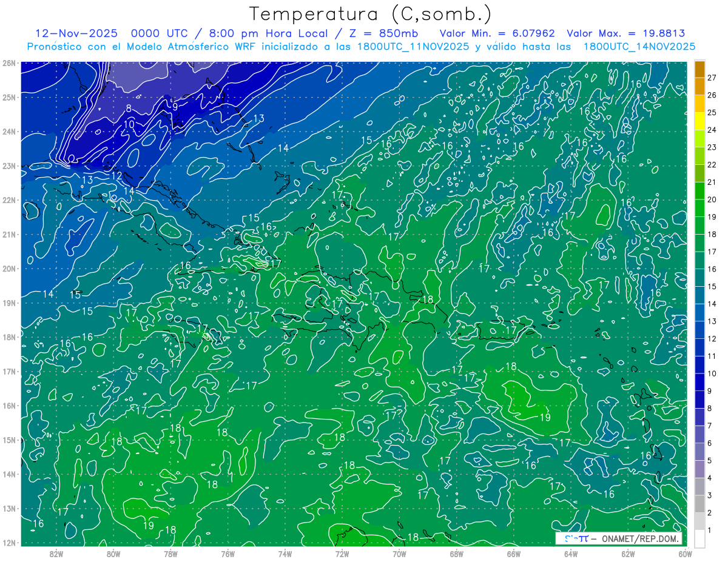Select the date text '12-Nov-2025'
The width and height of the screenshot is (728, 562).
tap(77, 33)
